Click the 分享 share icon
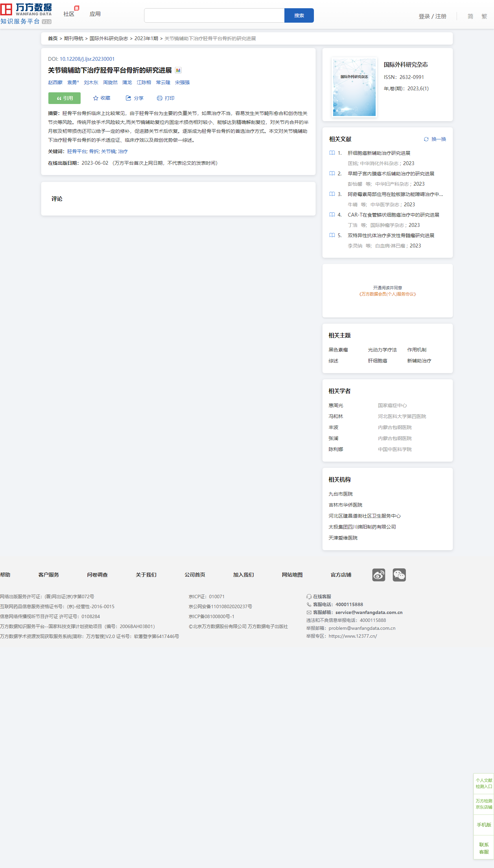Screen dimensions: 494x868 (x=128, y=98)
